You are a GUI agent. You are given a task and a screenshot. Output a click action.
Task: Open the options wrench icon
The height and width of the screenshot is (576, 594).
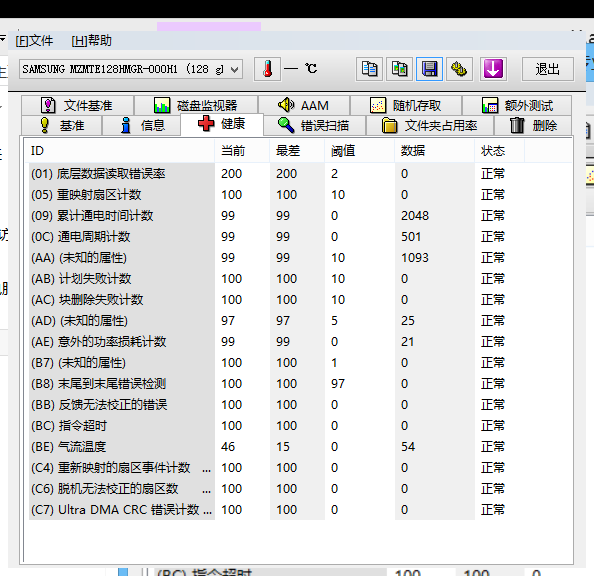tap(459, 69)
